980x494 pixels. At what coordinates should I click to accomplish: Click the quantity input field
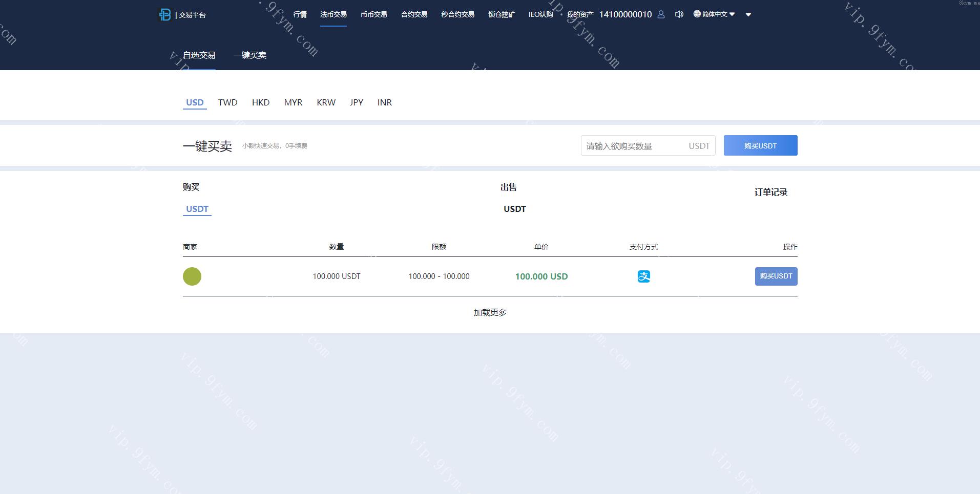tap(633, 146)
